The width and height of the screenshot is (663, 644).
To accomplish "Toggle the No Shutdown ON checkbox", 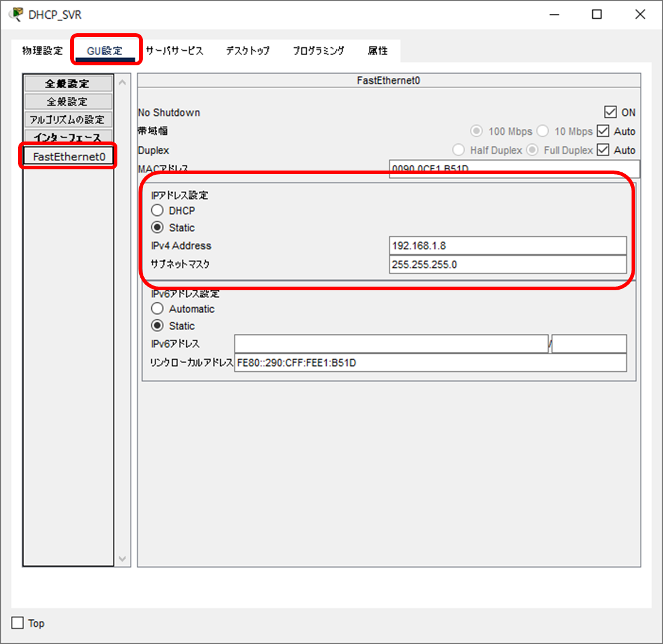I will (610, 112).
